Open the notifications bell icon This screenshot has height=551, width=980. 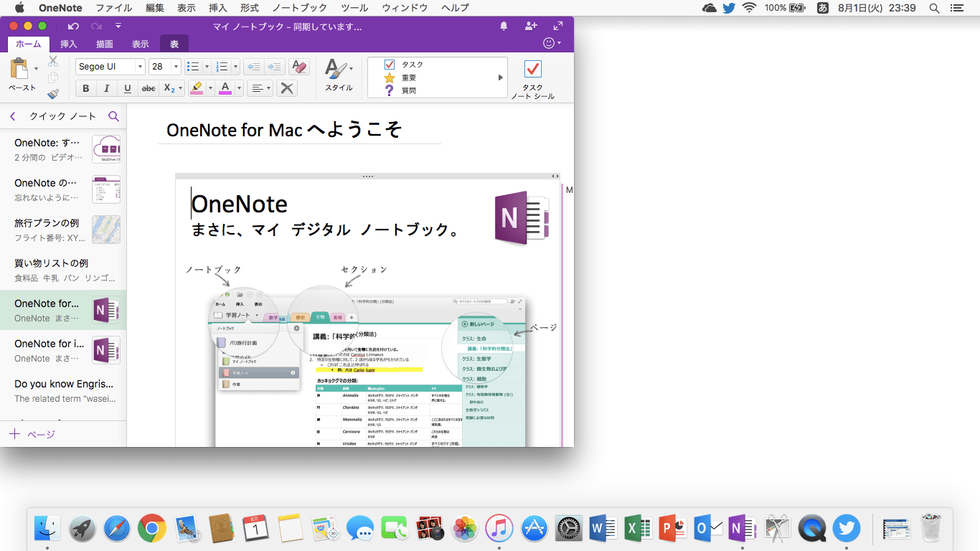coord(504,27)
